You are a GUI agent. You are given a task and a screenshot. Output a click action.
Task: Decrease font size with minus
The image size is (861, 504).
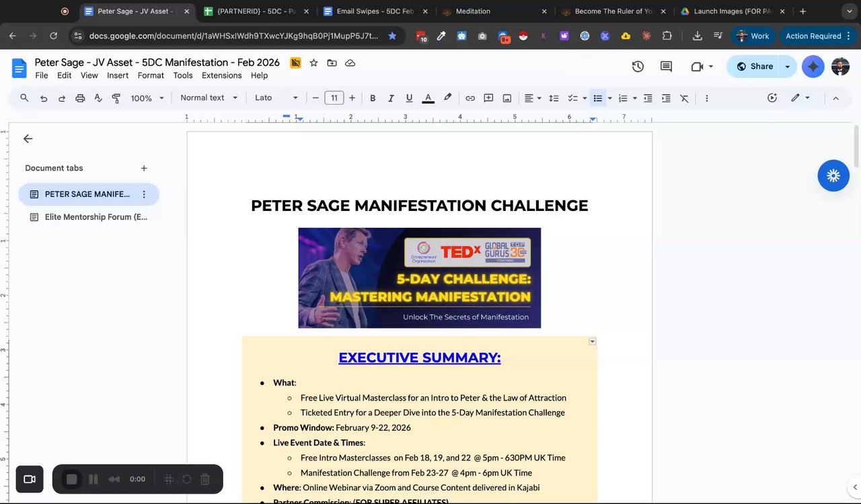coord(315,98)
